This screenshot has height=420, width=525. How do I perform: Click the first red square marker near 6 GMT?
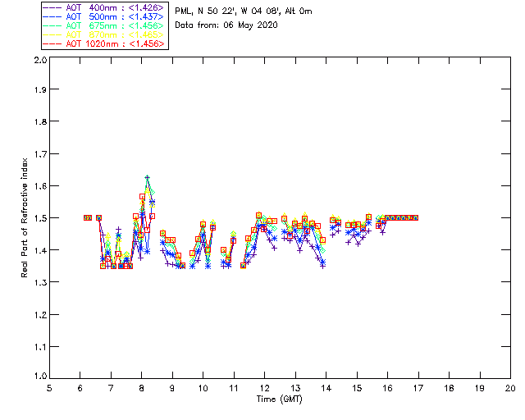pyautogui.click(x=86, y=217)
